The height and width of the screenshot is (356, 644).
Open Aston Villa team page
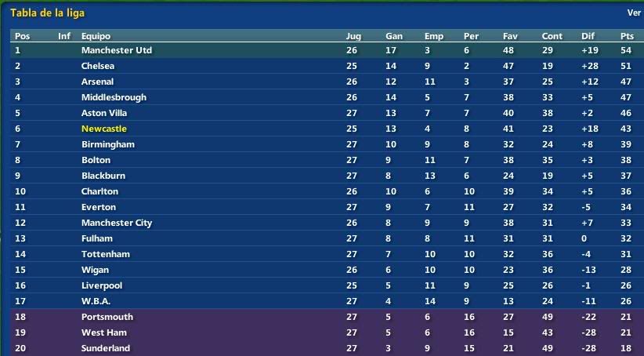104,113
